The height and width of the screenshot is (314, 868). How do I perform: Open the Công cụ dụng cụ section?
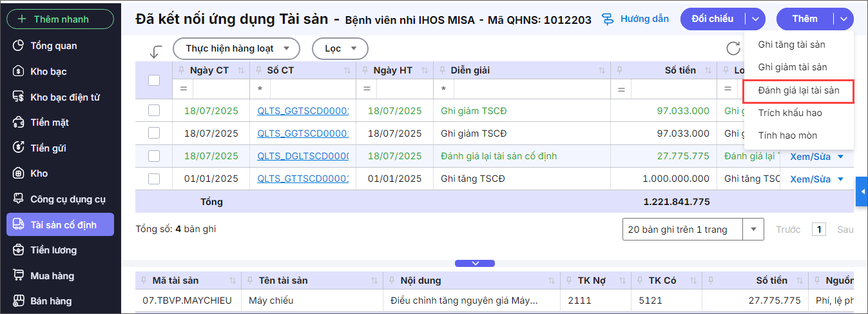68,199
